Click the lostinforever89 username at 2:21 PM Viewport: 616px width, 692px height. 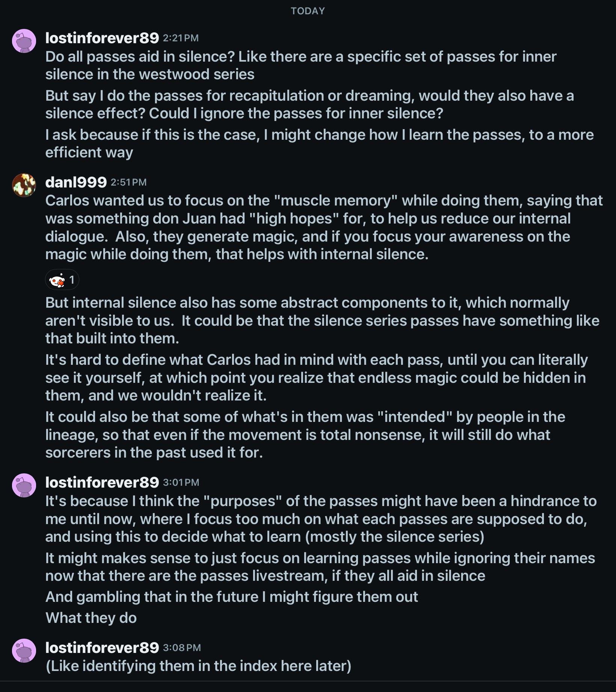(102, 38)
